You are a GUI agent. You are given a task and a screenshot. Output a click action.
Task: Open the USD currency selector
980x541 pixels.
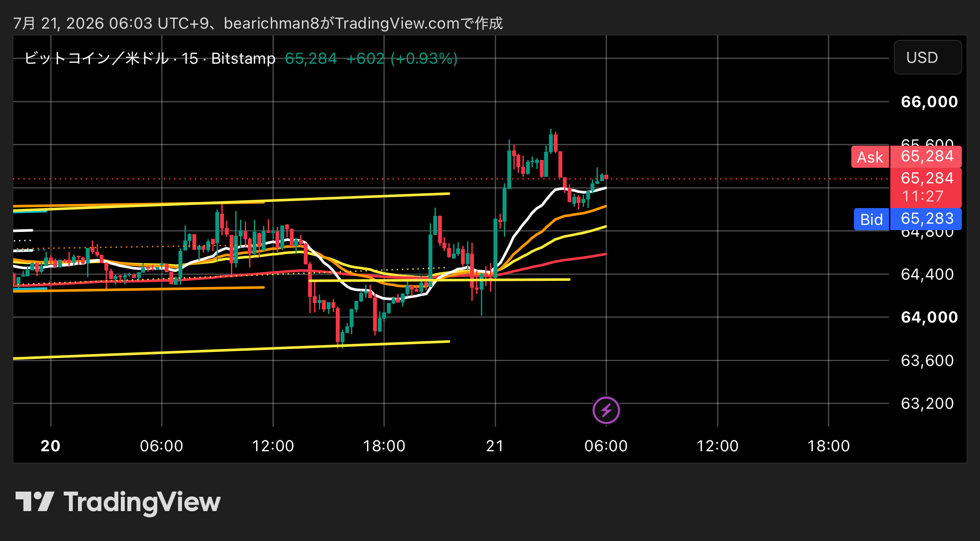coord(928,58)
